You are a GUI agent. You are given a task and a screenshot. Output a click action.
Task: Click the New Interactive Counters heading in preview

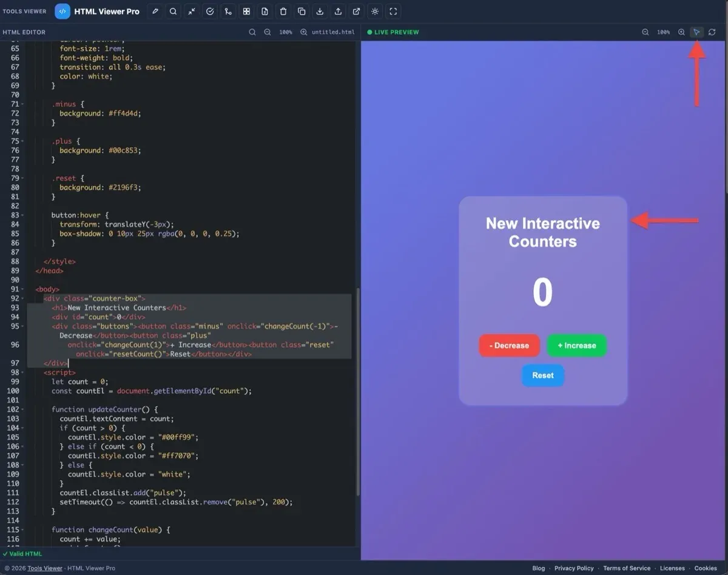tap(543, 232)
